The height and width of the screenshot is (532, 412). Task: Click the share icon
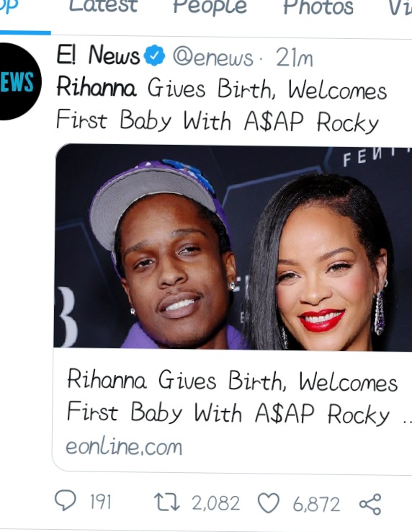point(370,504)
